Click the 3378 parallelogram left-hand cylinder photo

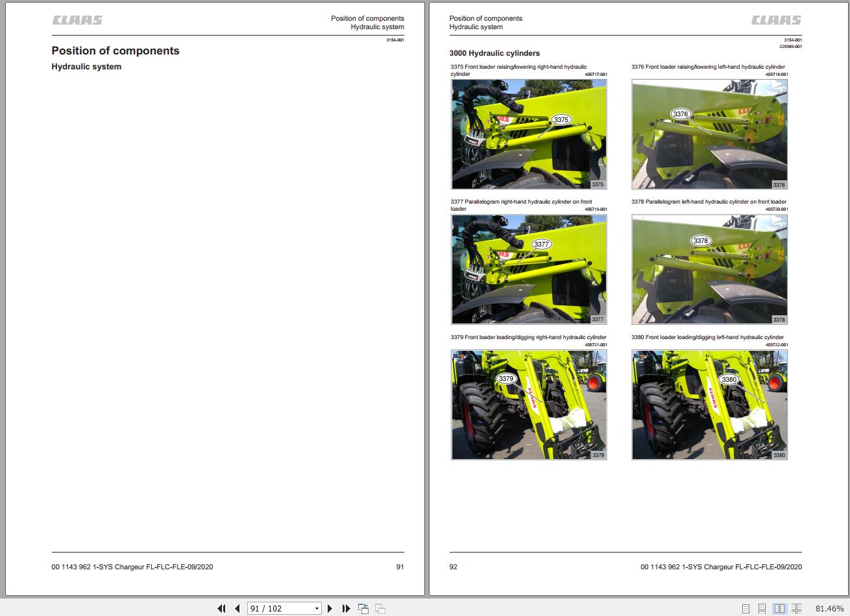(x=709, y=269)
